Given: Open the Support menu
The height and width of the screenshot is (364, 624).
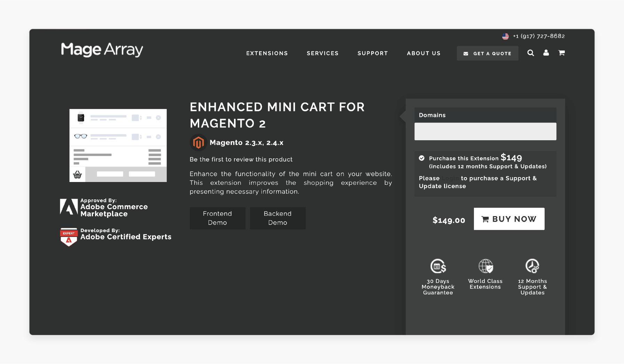Looking at the screenshot, I should [373, 53].
